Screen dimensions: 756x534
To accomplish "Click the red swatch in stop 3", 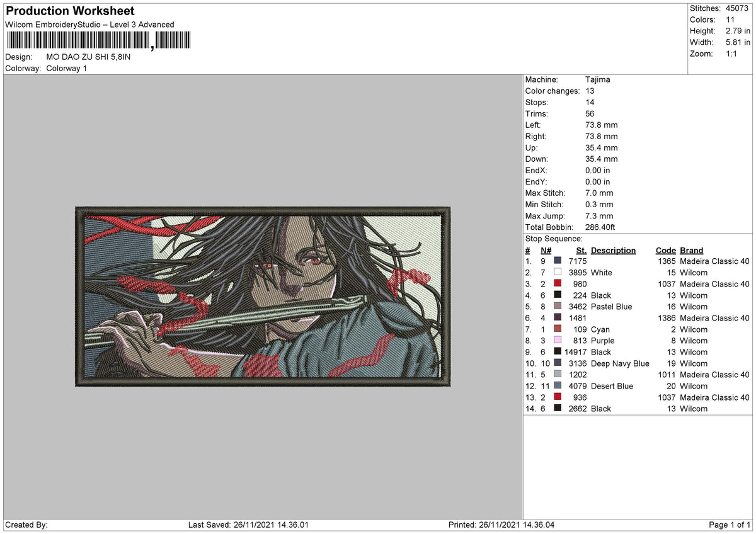I will click(x=558, y=283).
